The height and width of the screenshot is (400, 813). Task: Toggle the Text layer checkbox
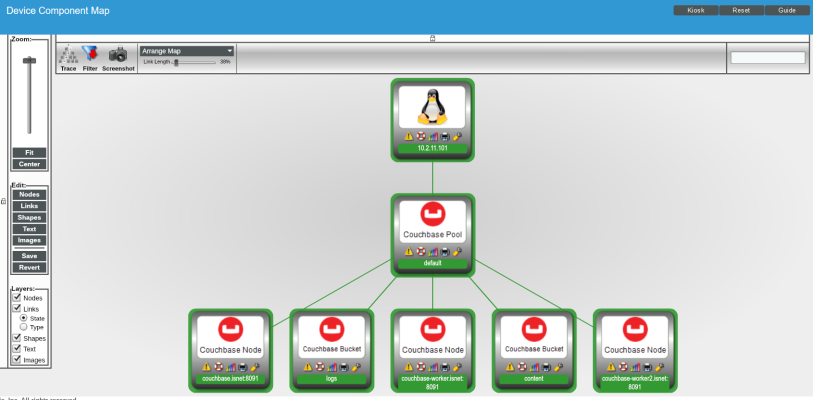click(x=17, y=348)
